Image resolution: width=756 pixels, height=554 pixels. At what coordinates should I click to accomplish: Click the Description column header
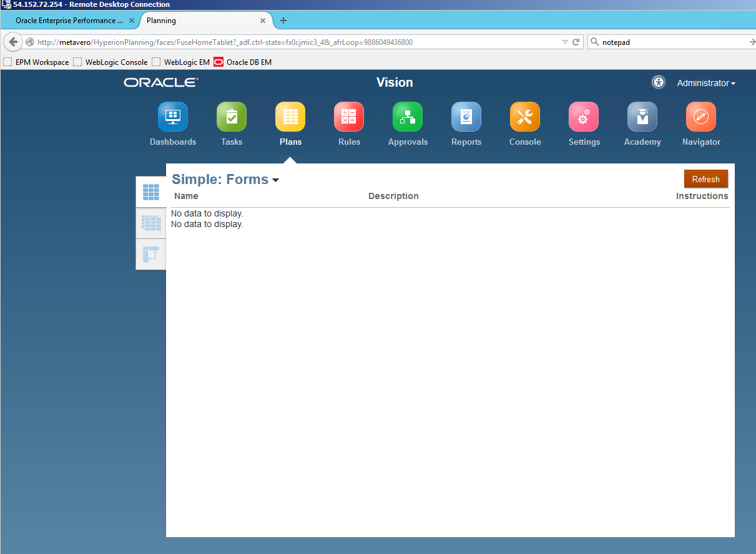393,196
